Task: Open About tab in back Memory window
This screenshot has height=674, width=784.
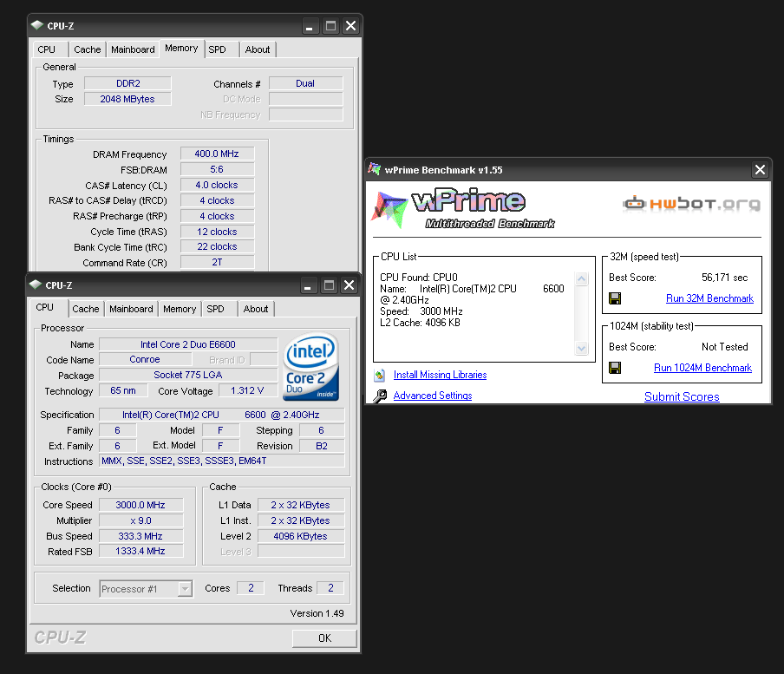Action: [258, 49]
